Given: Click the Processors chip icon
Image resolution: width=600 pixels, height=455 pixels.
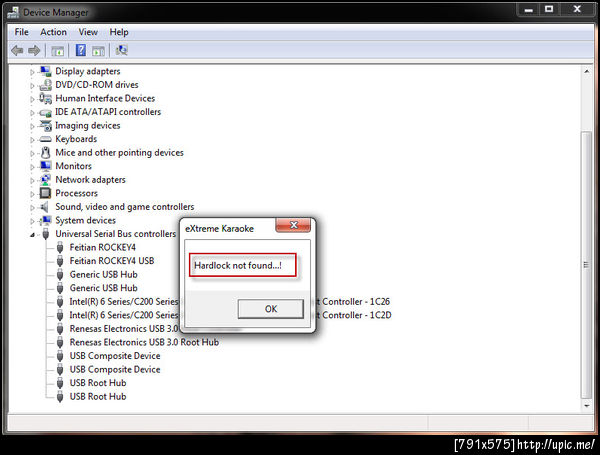Looking at the screenshot, I should (46, 193).
